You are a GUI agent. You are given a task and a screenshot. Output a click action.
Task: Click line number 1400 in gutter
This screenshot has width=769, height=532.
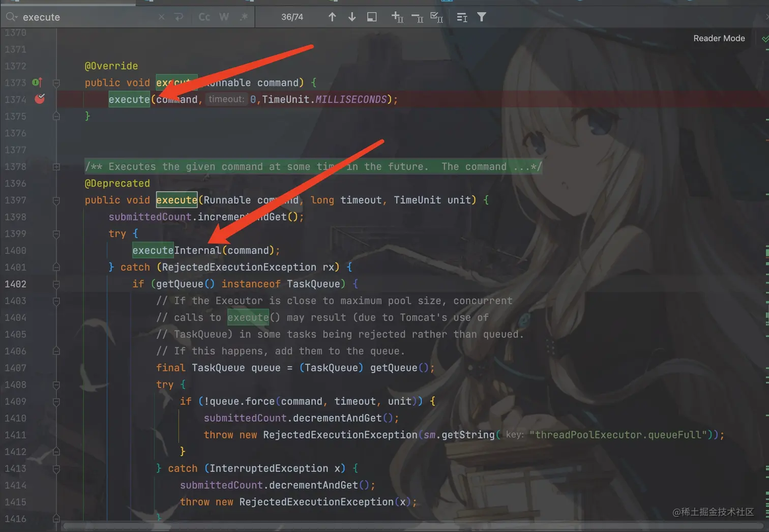(x=15, y=250)
